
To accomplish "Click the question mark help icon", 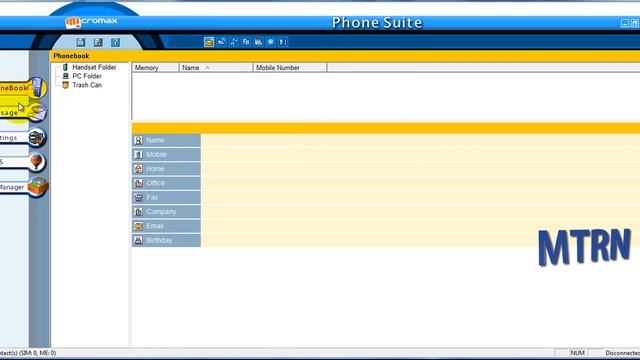I will (x=116, y=42).
